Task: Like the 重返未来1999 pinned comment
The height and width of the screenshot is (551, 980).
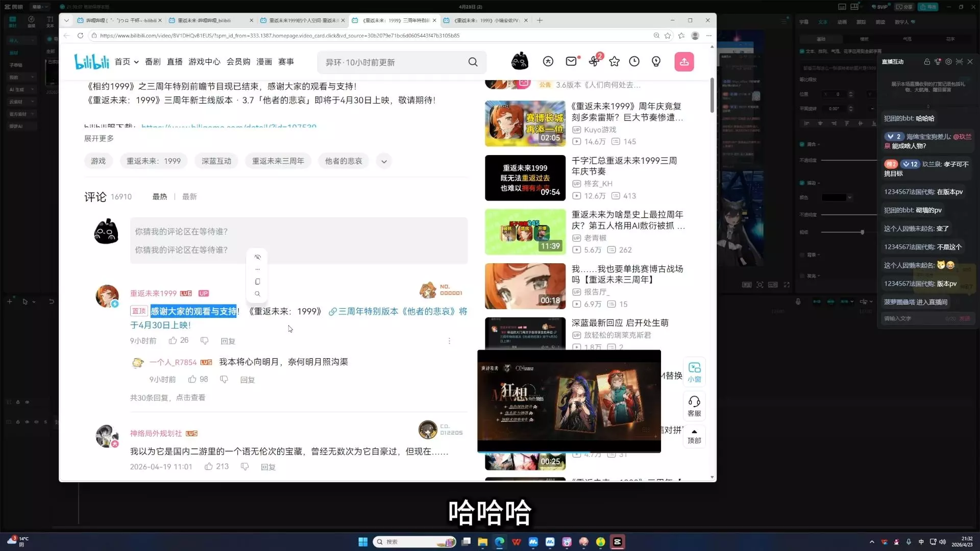Action: 173,340
